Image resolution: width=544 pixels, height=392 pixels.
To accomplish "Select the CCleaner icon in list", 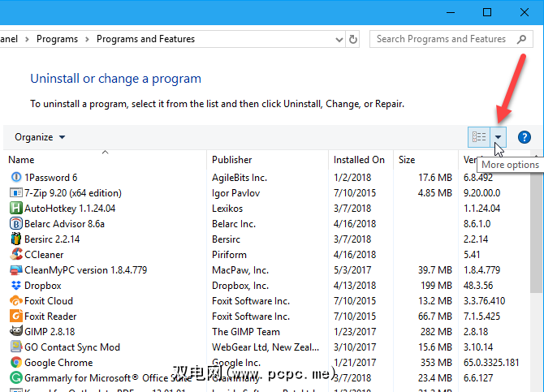I will click(15, 255).
